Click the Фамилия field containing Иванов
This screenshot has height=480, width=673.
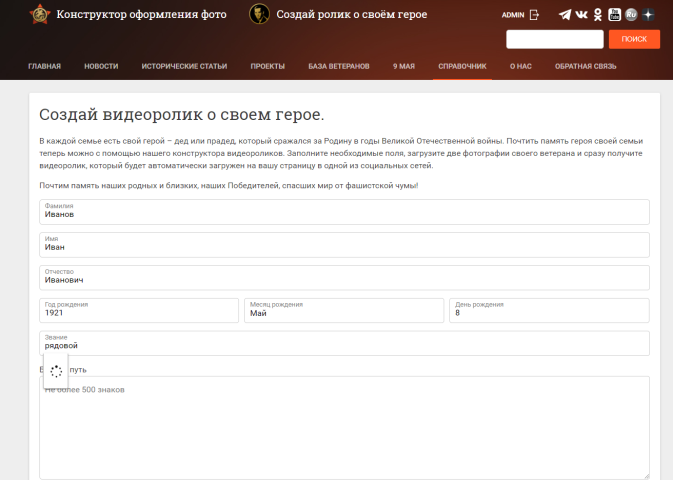[x=344, y=212]
